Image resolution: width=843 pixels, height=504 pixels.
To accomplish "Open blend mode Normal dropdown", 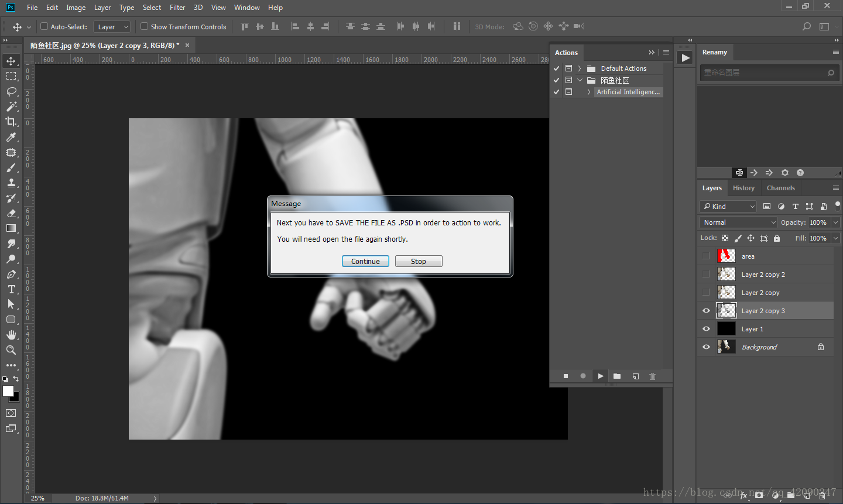I will pyautogui.click(x=738, y=222).
